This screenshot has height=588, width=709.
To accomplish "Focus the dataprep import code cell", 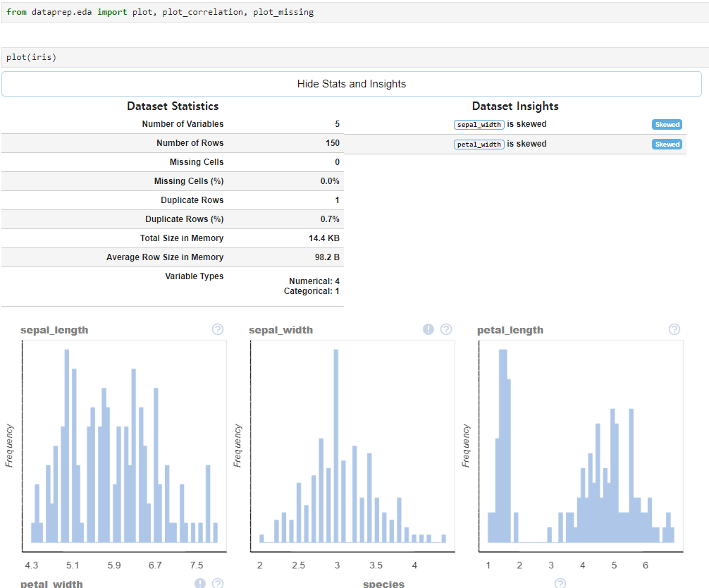I will 355,12.
